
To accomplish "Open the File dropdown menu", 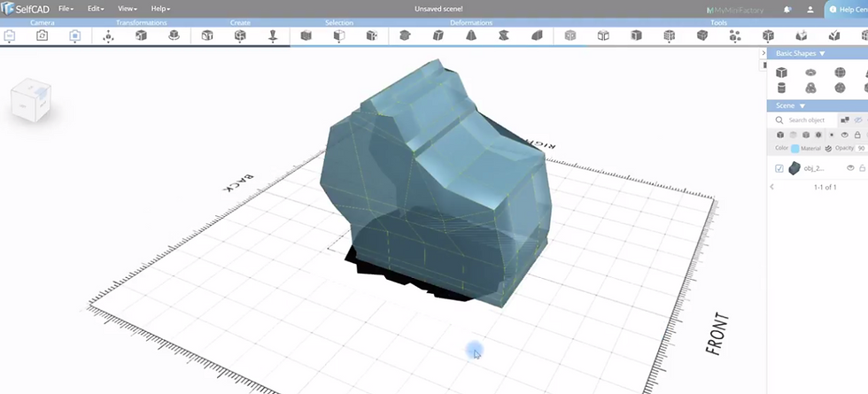I will click(x=66, y=9).
